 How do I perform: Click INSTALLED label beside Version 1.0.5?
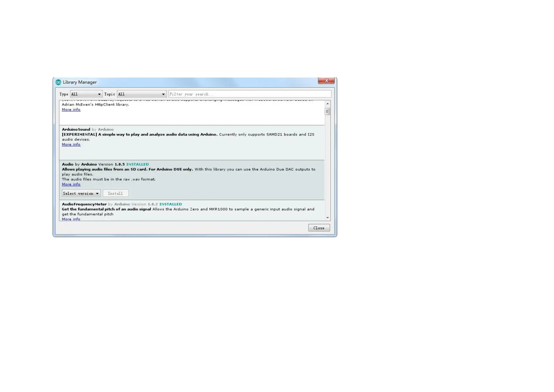[x=138, y=164]
